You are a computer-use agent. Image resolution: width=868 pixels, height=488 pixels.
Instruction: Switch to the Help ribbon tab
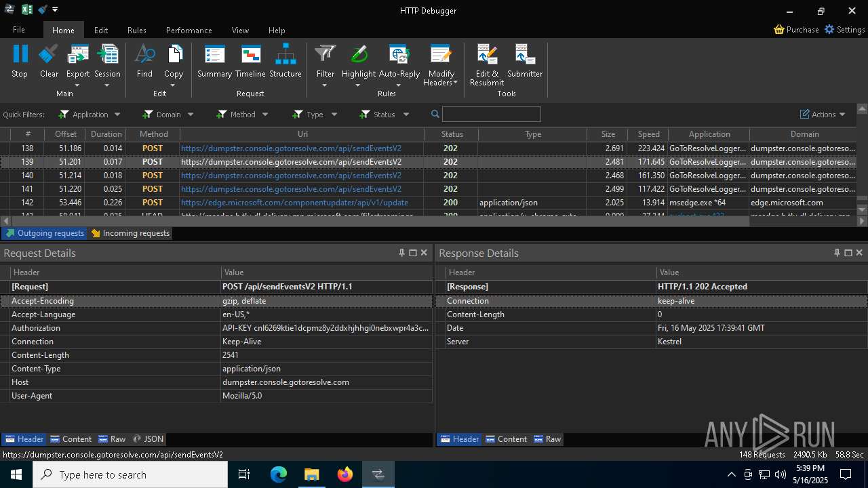click(277, 30)
